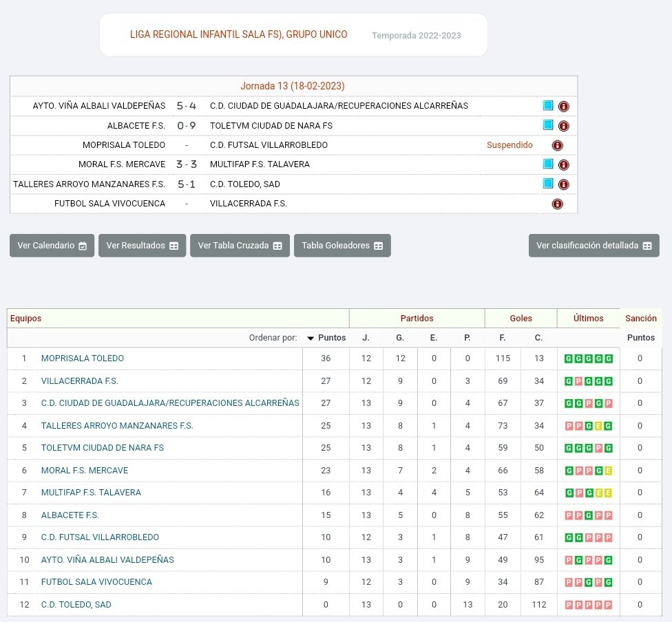Click the 5 - 1 score of Talleres Arroyo match
The image size is (672, 622).
tap(187, 184)
